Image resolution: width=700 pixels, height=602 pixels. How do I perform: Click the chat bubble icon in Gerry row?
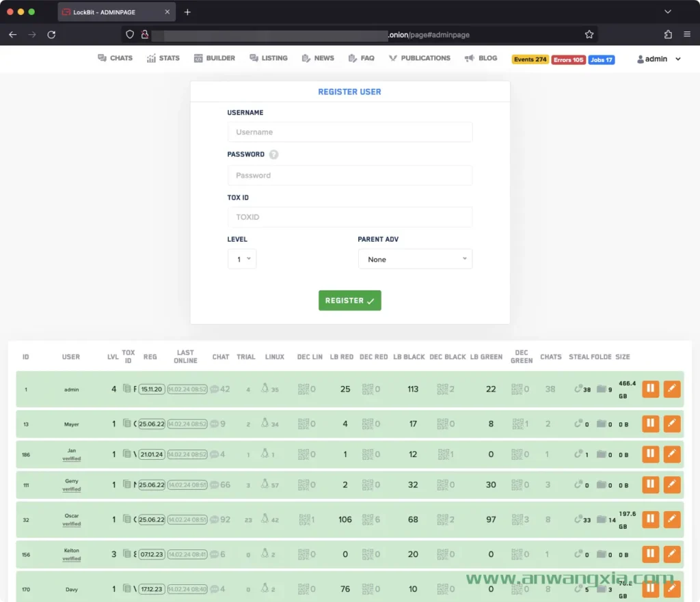(x=214, y=484)
